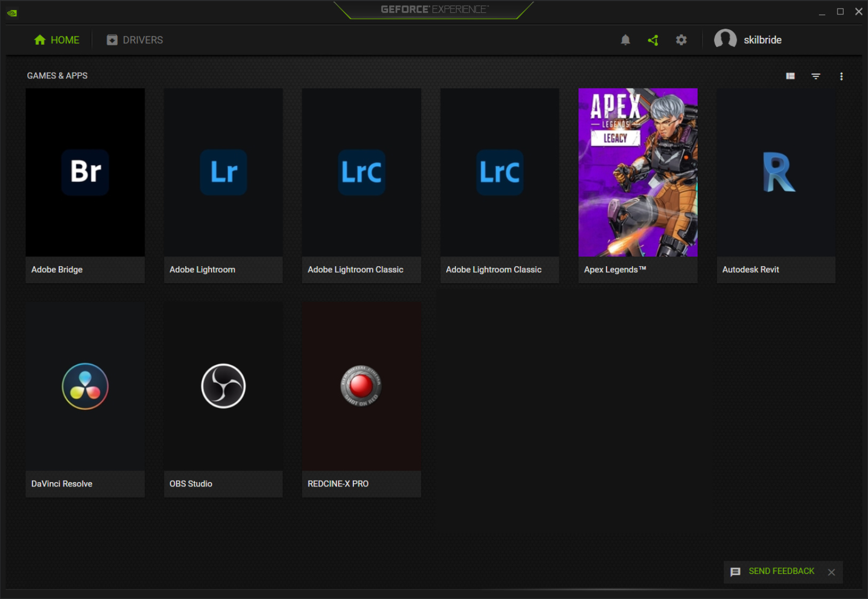Open settings gear icon
868x599 pixels.
681,40
